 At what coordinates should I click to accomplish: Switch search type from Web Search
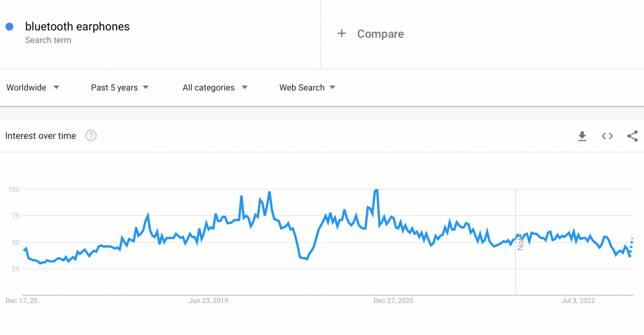[303, 88]
